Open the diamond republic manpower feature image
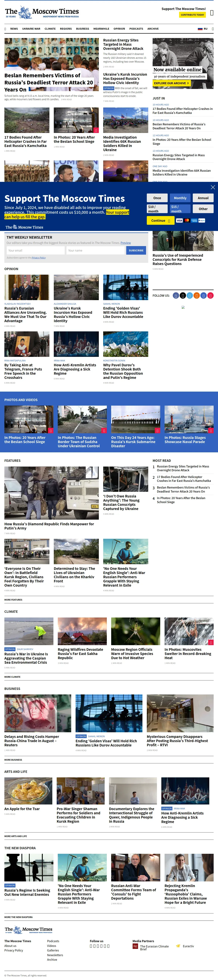The height and width of the screenshot is (980, 218). point(52,493)
